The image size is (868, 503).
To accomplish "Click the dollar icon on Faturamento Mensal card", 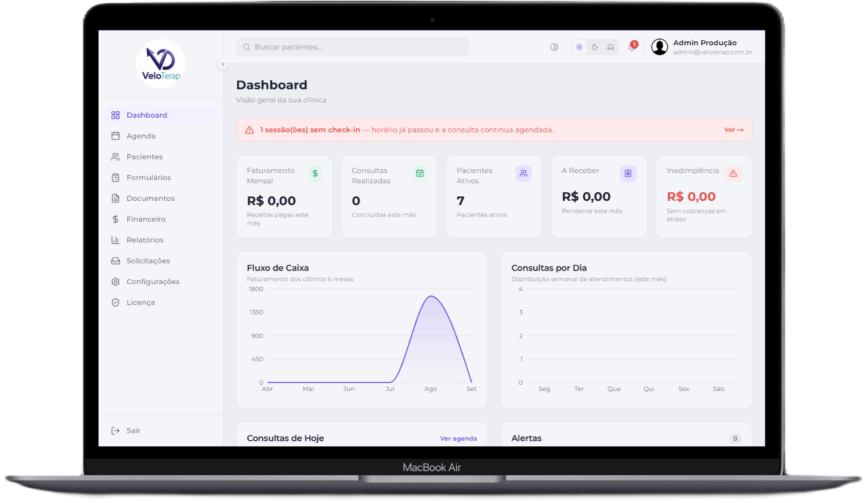I will coord(315,173).
